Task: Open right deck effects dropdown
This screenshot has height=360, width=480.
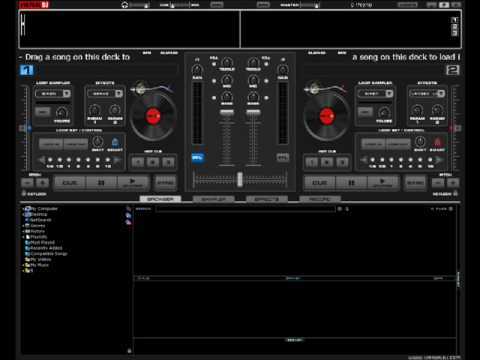Action: [x=441, y=94]
